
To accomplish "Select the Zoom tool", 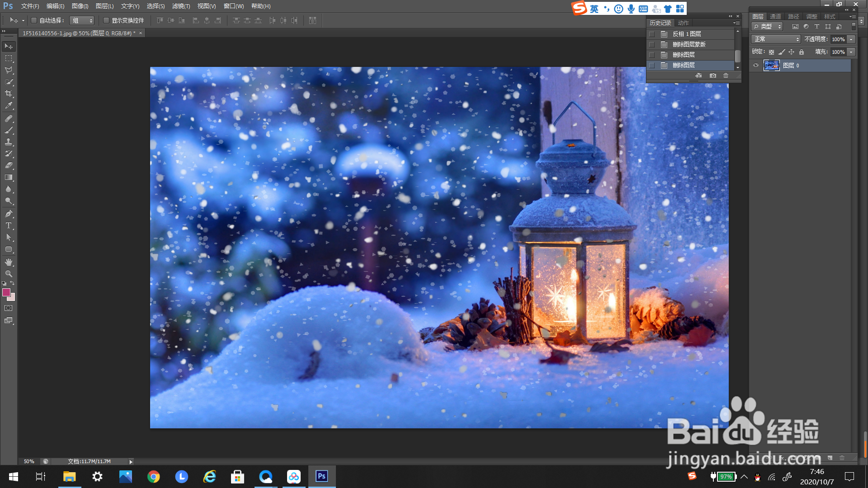I will [9, 274].
